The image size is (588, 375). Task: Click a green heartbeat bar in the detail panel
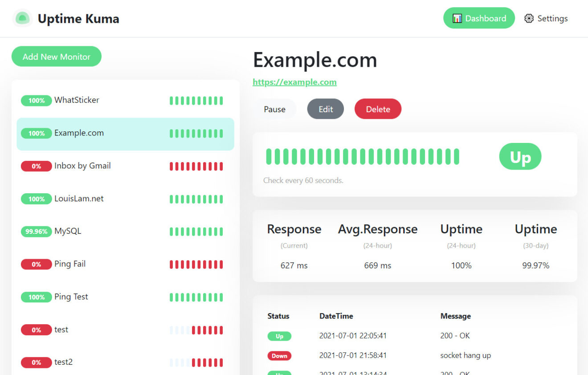tap(361, 156)
